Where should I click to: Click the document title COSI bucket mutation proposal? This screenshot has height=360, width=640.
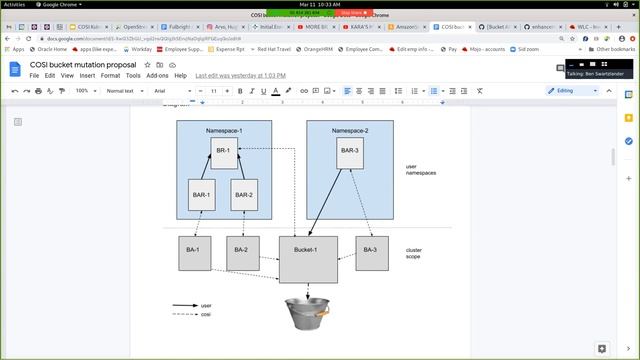(x=83, y=65)
